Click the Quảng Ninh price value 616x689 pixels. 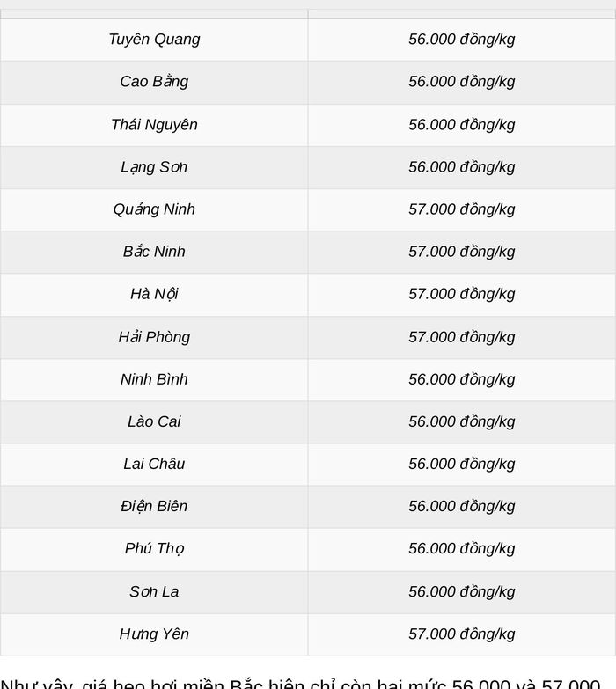tap(461, 209)
